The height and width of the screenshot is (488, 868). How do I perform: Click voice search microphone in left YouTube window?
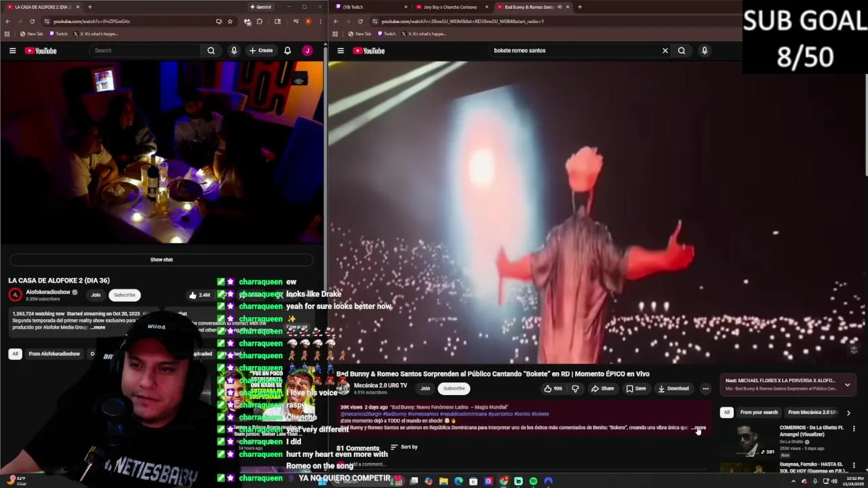[x=234, y=51]
